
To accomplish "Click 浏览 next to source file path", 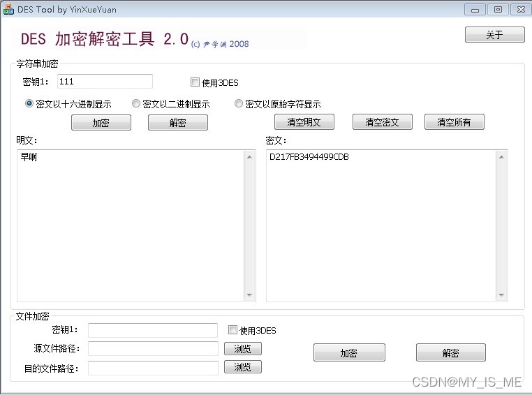I will coord(242,348).
